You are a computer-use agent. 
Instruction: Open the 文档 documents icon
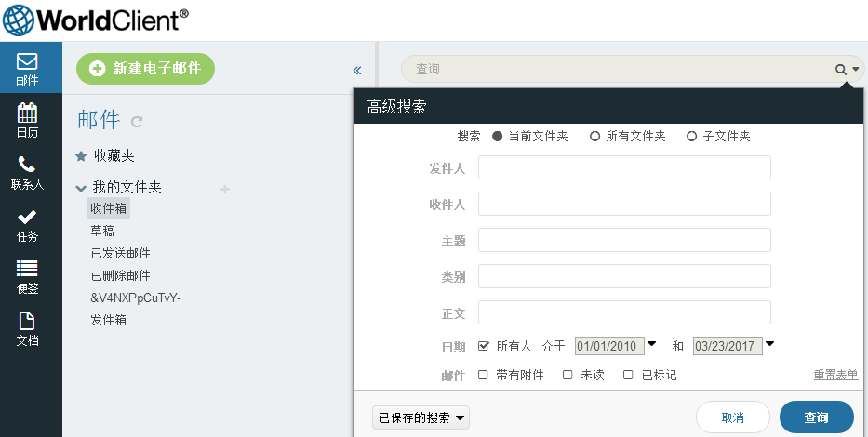pos(27,321)
